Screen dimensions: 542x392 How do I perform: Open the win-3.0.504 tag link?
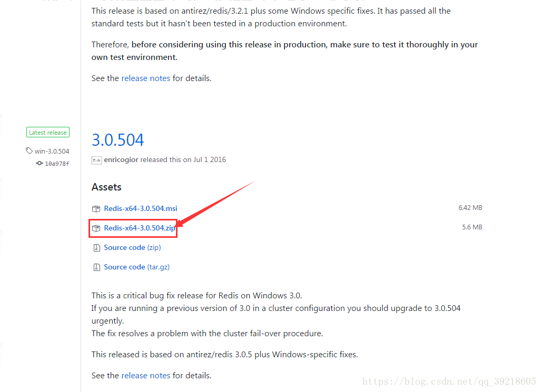[x=52, y=151]
